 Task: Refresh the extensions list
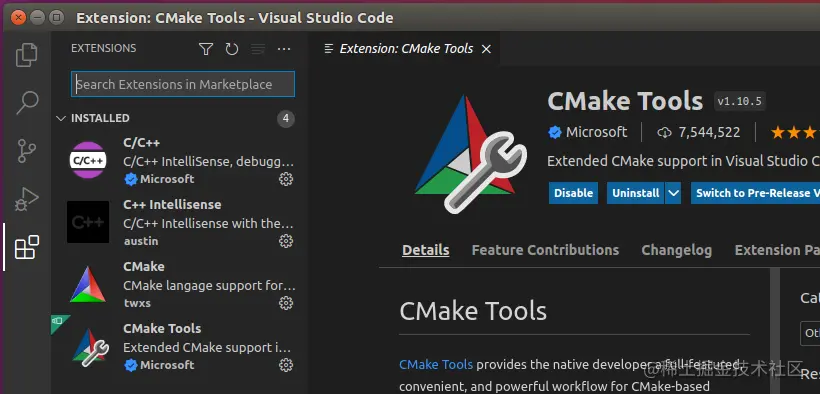(232, 49)
